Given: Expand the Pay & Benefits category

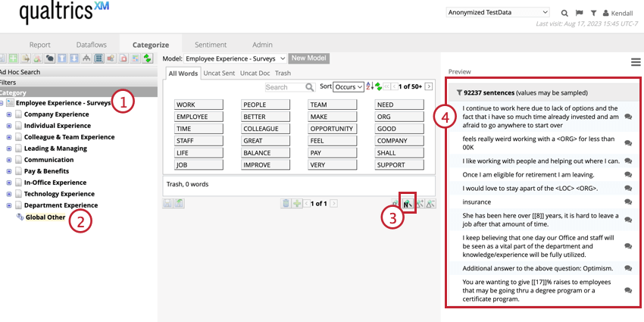Looking at the screenshot, I should [9, 171].
